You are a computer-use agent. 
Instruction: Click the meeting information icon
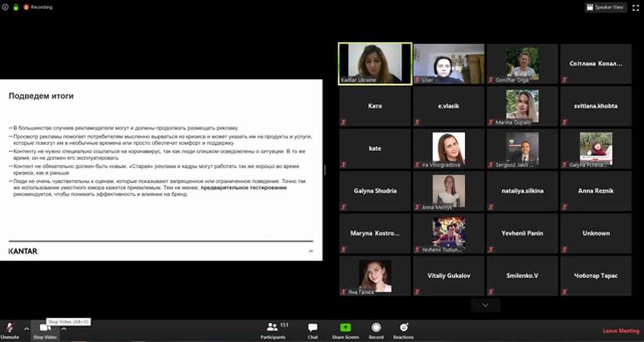click(5, 8)
